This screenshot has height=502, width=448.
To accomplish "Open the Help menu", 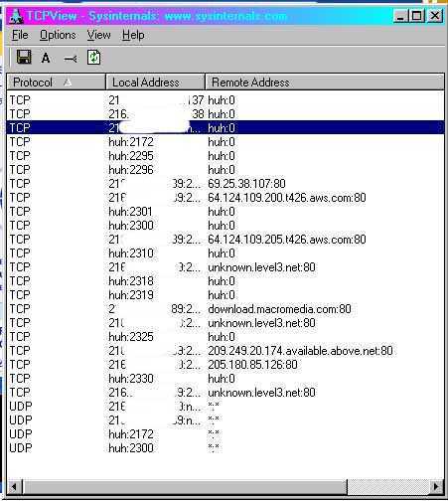I will coord(133,35).
